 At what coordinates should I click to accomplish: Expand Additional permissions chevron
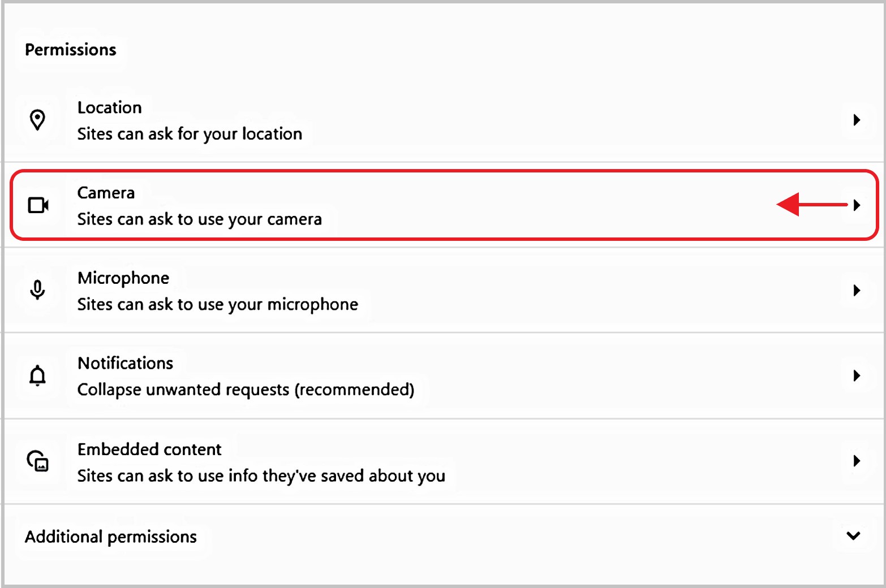coord(853,535)
